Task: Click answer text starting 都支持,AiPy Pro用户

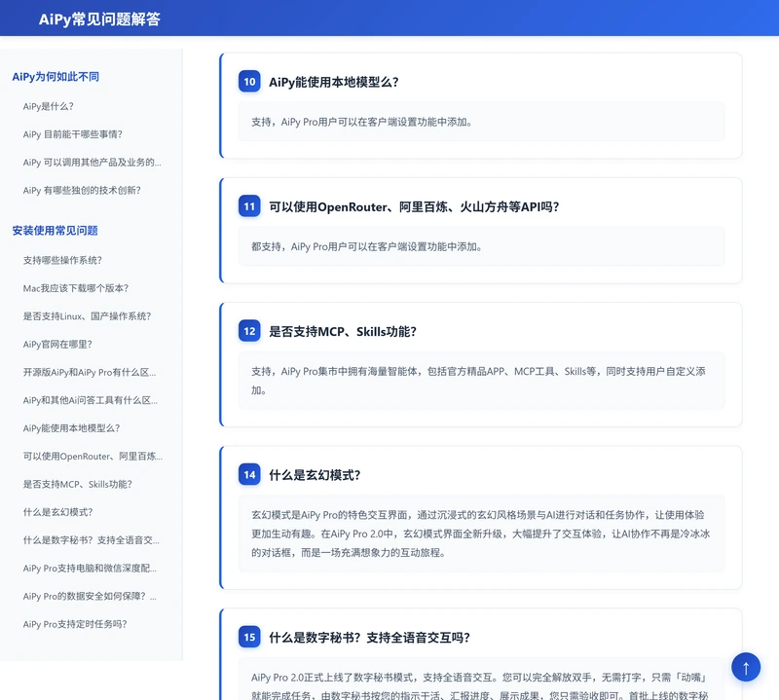Action: click(367, 247)
